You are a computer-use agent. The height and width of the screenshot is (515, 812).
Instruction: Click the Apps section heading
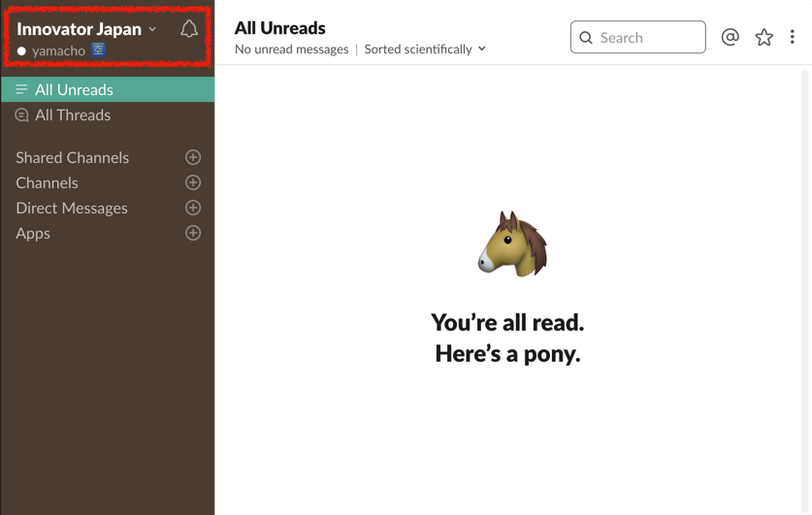pyautogui.click(x=33, y=234)
